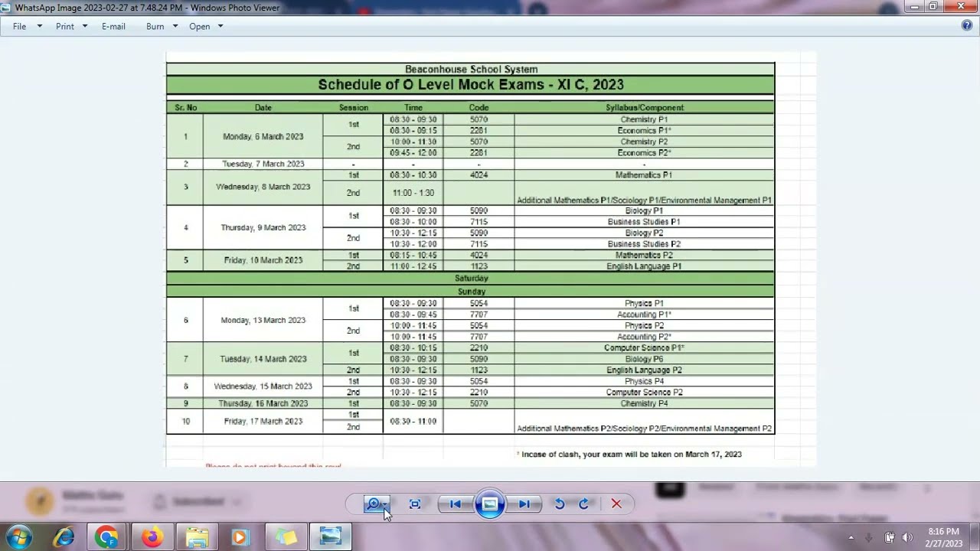Click the 'Saturday' row
The image size is (980, 551).
471,279
